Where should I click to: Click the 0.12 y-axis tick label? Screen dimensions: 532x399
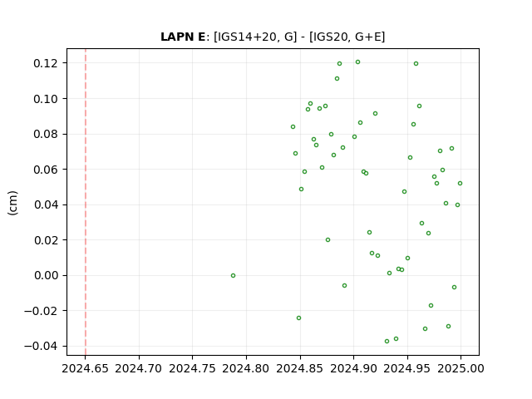46,63
